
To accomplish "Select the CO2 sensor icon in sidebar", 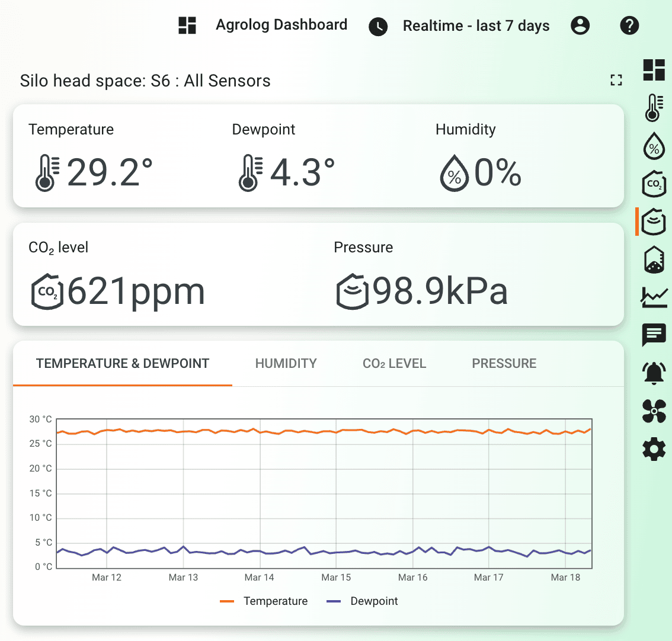I will tap(654, 184).
